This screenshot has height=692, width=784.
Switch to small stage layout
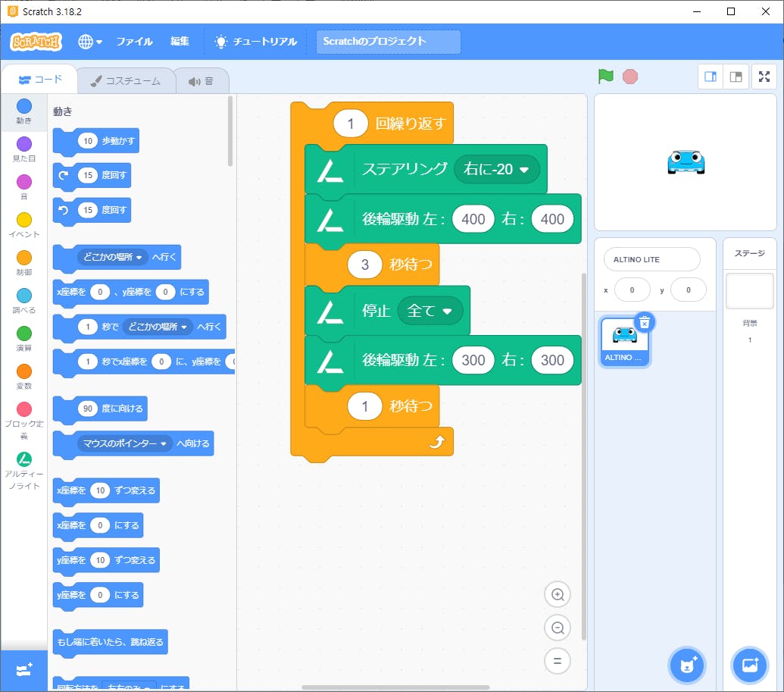pyautogui.click(x=711, y=77)
